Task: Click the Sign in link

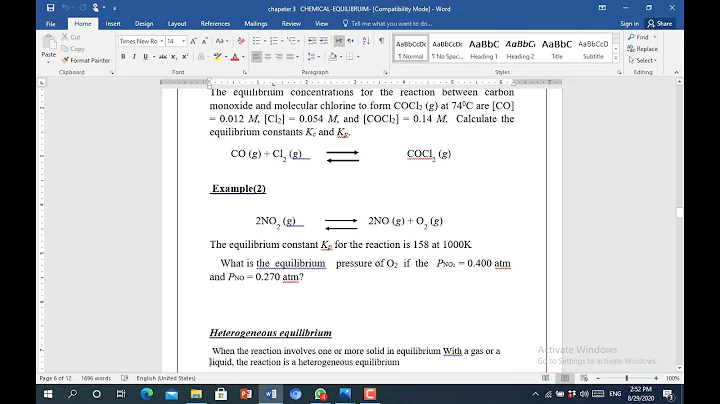Action: [630, 23]
